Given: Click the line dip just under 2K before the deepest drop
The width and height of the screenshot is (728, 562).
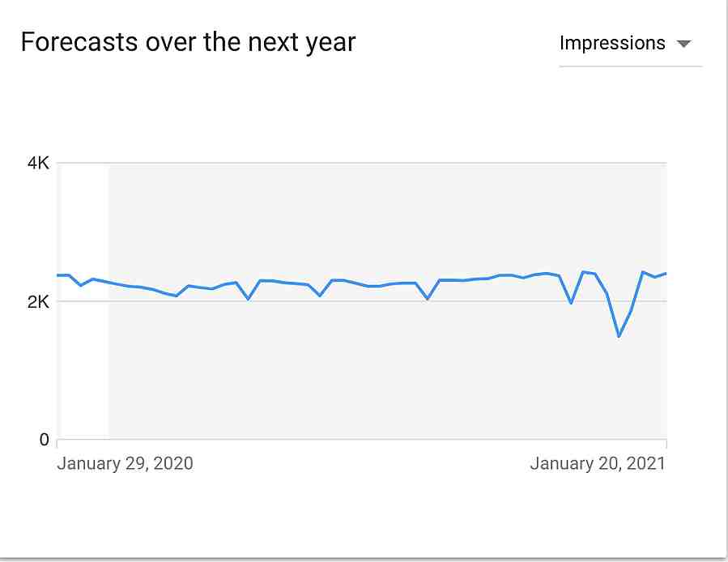Looking at the screenshot, I should pos(571,302).
